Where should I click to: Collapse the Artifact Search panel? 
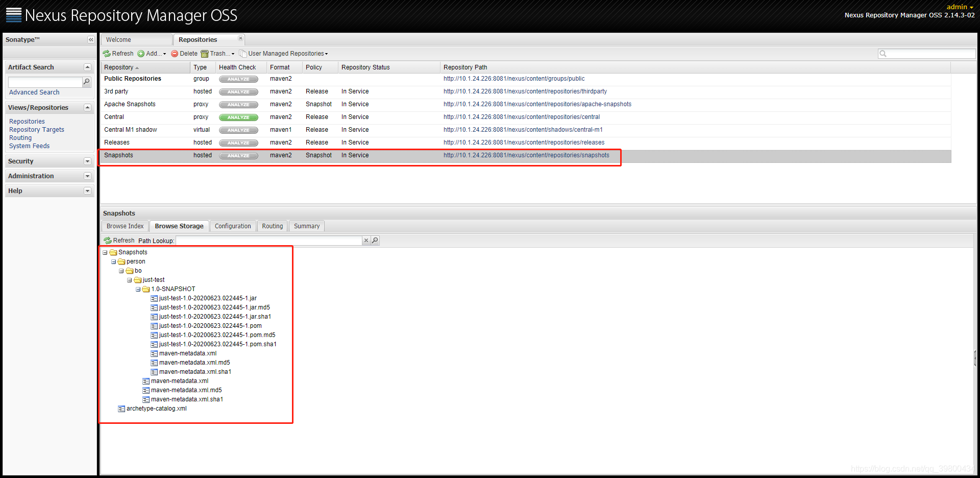(x=87, y=67)
